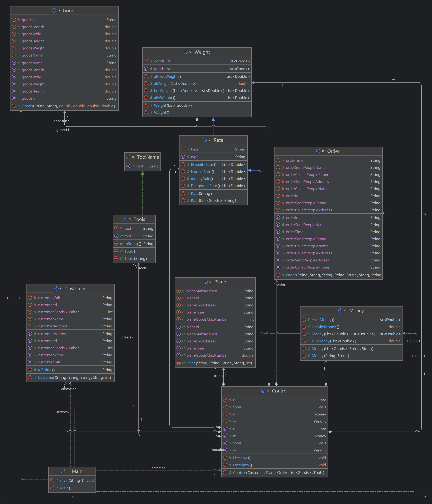This screenshot has height=504, width=432.
Task: Click the Goods class icon in header
Action: point(54,10)
